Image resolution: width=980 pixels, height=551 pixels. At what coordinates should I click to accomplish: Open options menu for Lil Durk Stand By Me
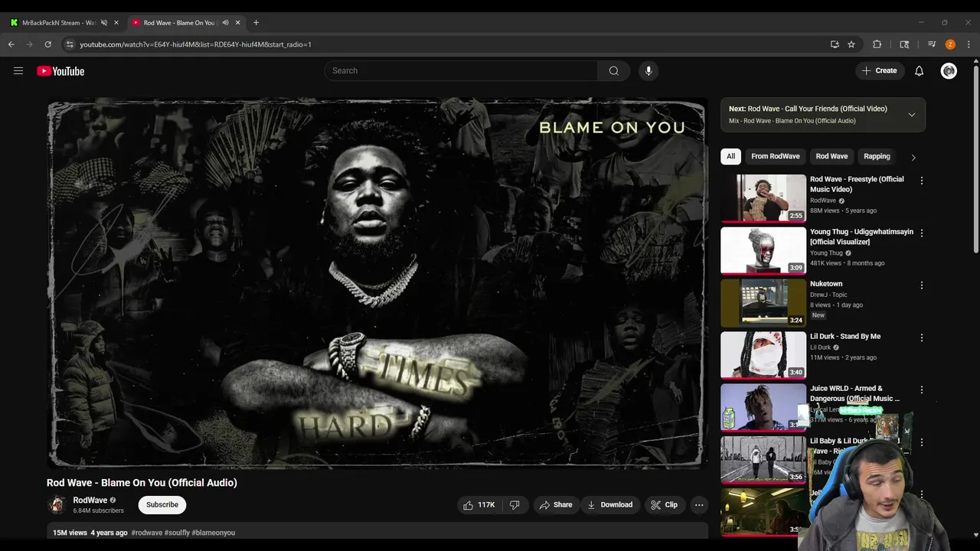[x=921, y=337]
